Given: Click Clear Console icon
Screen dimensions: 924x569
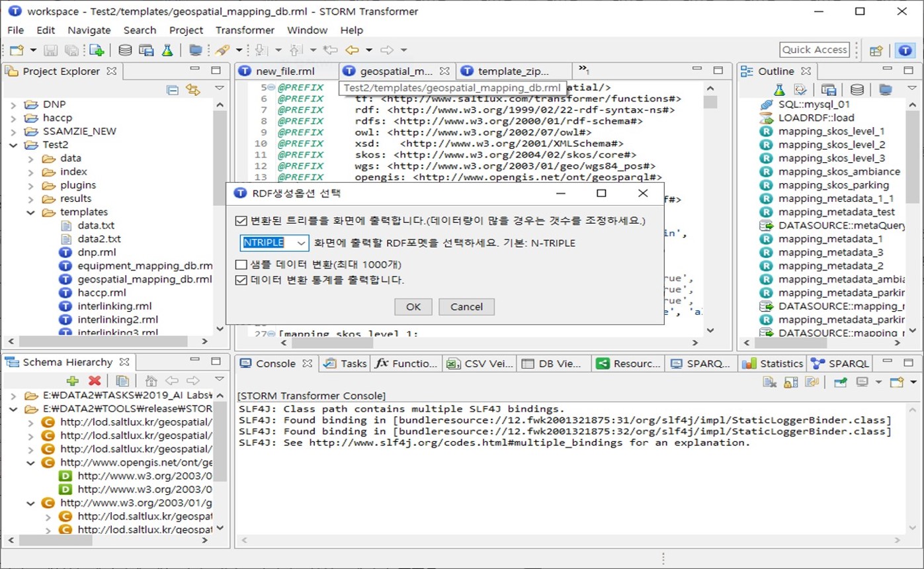Looking at the screenshot, I should pos(769,382).
